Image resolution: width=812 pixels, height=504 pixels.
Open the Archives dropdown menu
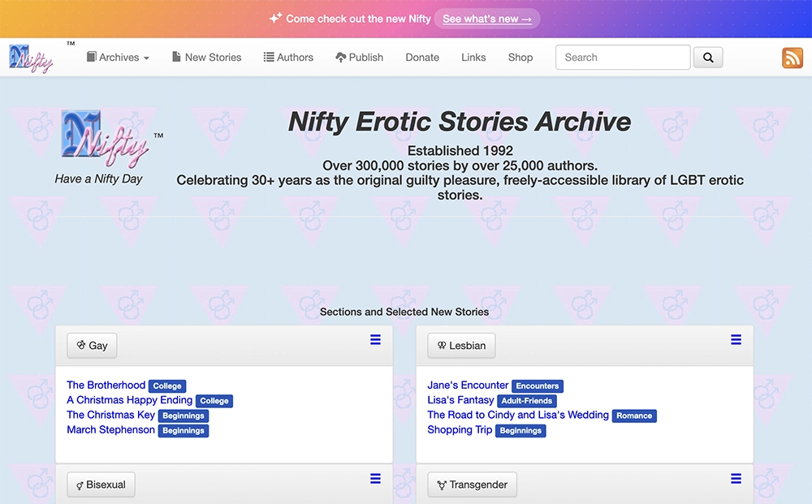tap(118, 57)
